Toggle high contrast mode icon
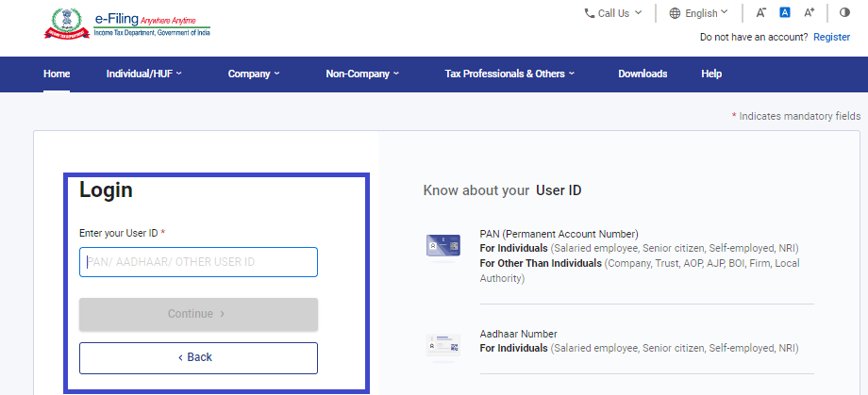This screenshot has height=395, width=868. click(844, 13)
